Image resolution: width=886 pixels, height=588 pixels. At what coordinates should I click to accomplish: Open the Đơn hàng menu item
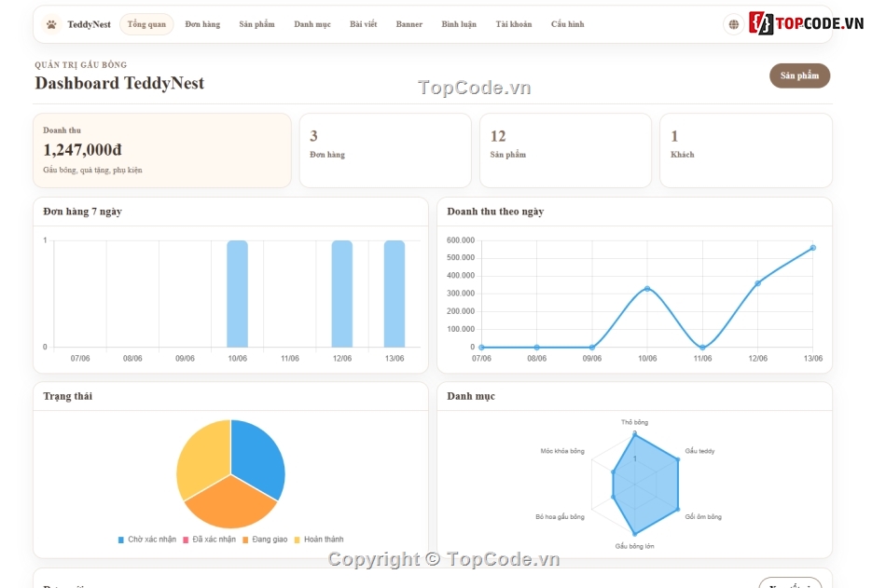click(x=203, y=24)
